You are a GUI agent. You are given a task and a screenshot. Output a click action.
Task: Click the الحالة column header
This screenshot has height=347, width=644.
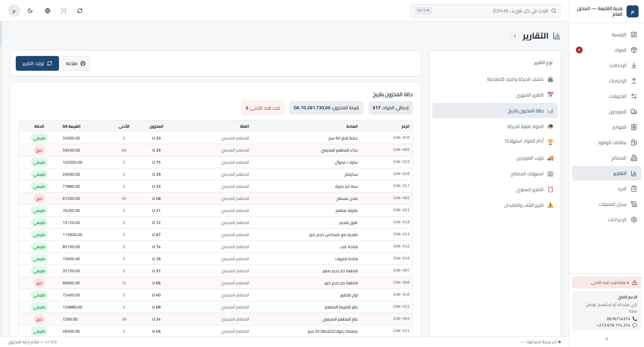point(39,126)
